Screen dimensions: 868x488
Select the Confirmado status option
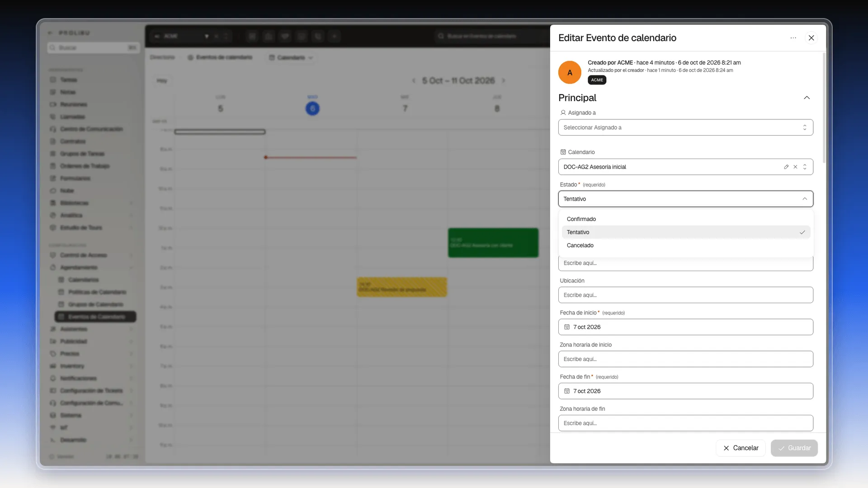tap(686, 219)
